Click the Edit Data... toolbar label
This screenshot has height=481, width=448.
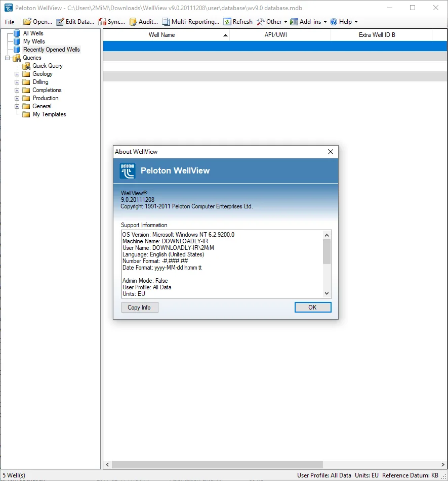coord(80,21)
